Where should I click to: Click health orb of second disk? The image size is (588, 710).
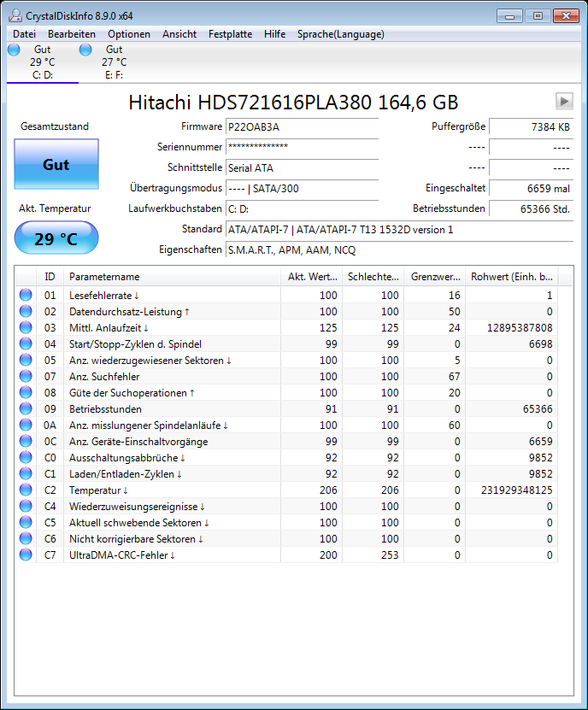(85, 50)
